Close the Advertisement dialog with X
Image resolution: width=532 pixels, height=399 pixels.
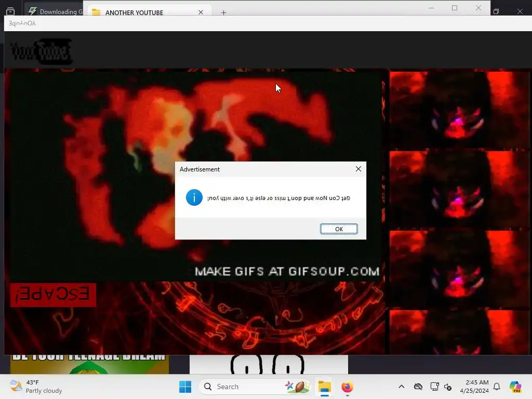pyautogui.click(x=358, y=169)
